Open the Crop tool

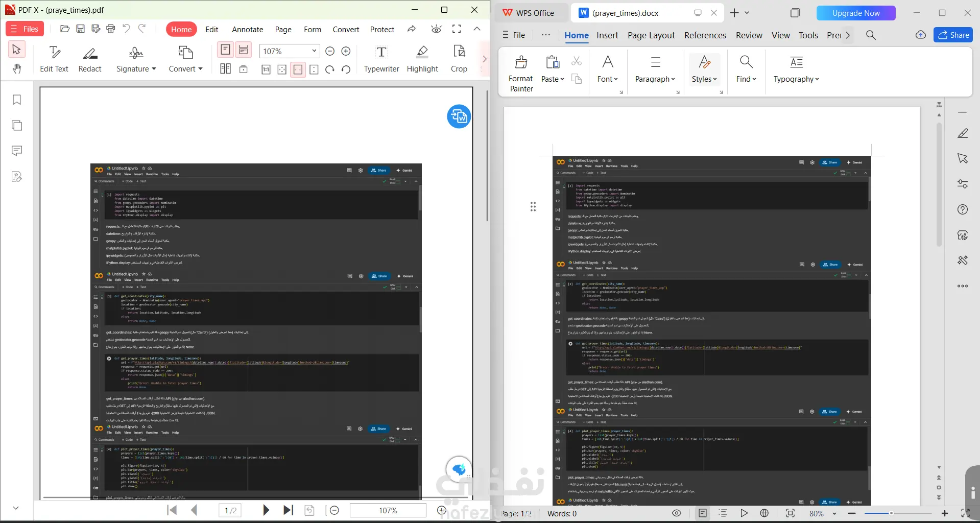coord(459,59)
